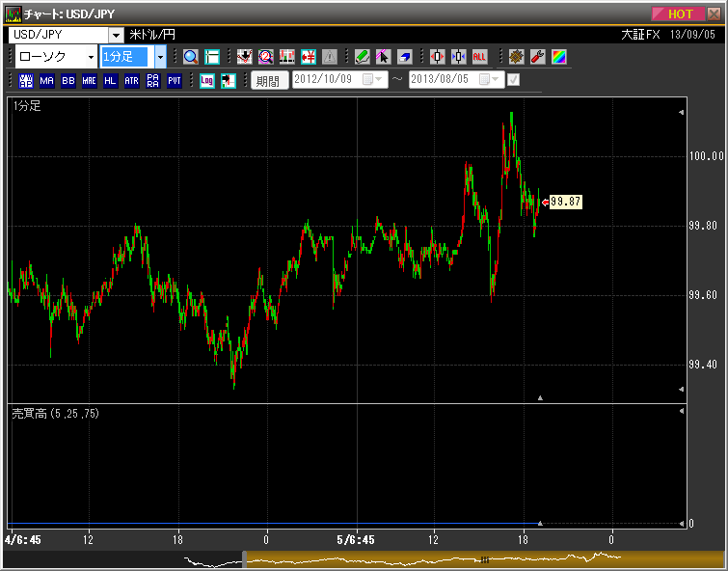
Task: Open the USD/JPY currency pair dropdown
Action: pyautogui.click(x=117, y=36)
